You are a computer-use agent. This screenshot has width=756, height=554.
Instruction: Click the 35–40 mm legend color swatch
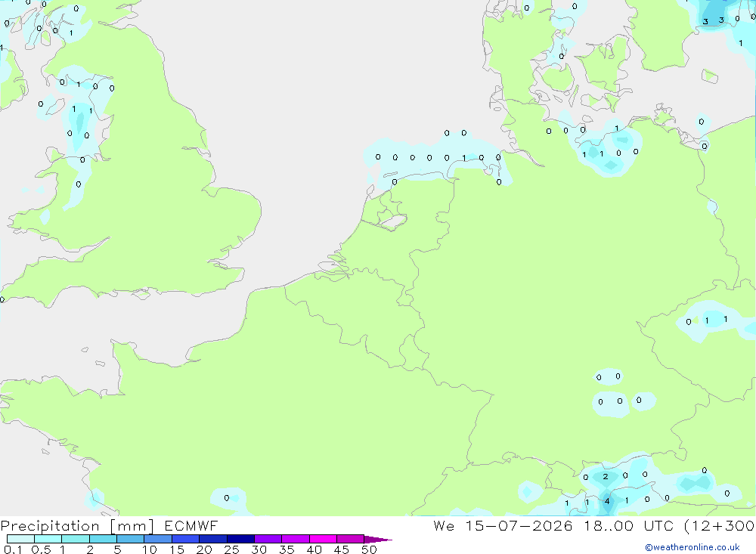(x=296, y=539)
